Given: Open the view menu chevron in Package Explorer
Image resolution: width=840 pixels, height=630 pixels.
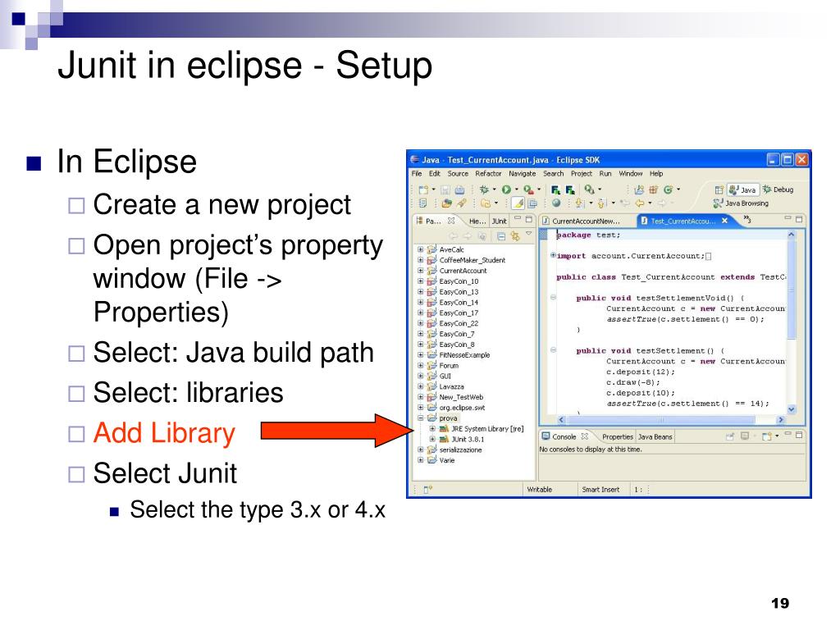Looking at the screenshot, I should [x=527, y=233].
